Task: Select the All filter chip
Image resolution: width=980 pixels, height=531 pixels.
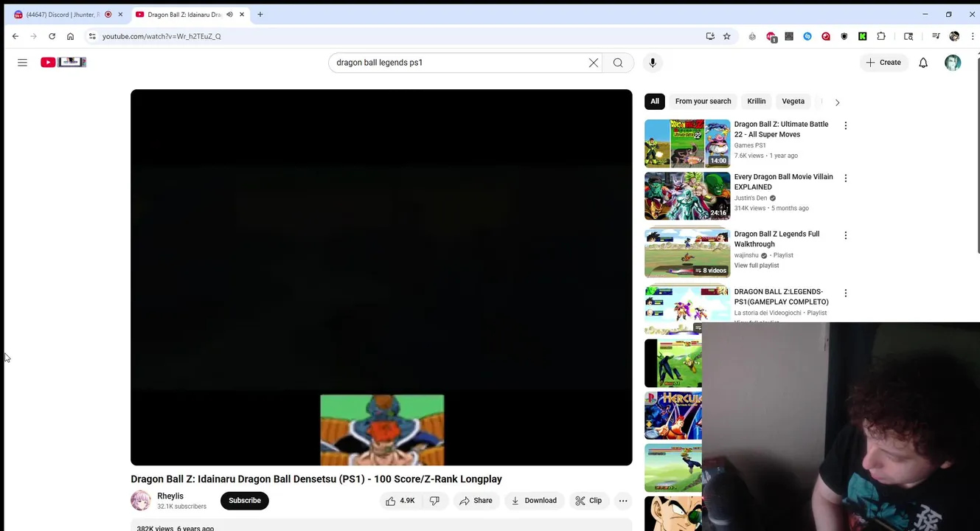Action: [x=655, y=102]
